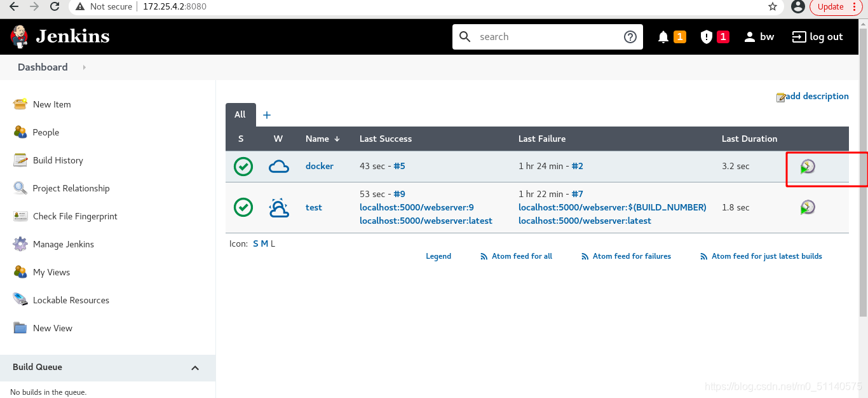The width and height of the screenshot is (868, 398).
Task: Sort by the W weather column header
Action: tap(278, 139)
